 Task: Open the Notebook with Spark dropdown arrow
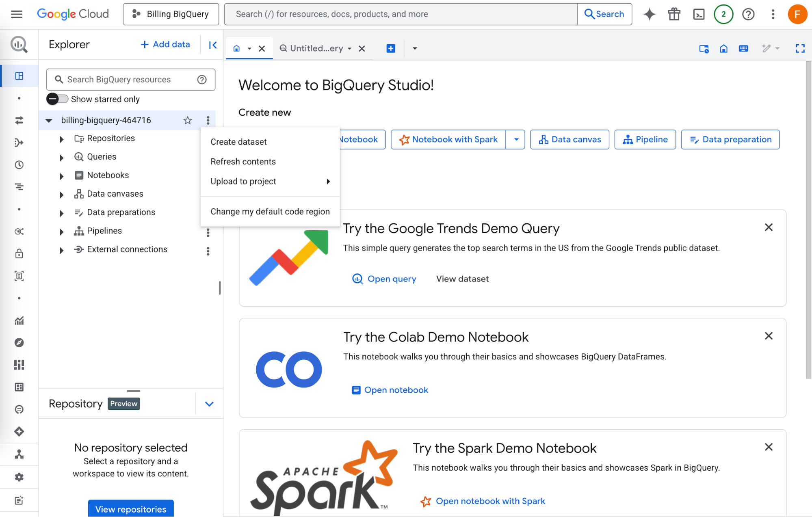[516, 140]
